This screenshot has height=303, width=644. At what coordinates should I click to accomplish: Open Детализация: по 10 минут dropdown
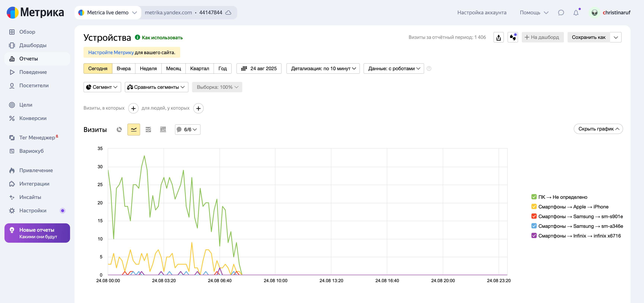(x=323, y=69)
